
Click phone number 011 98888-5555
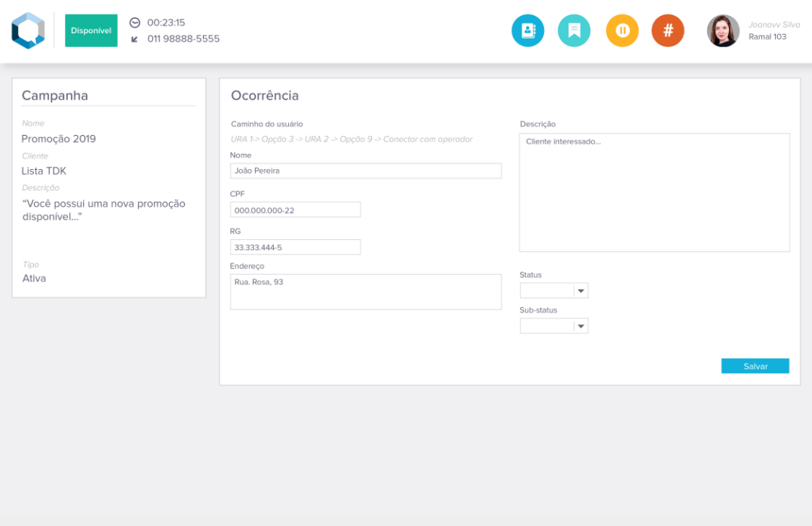coord(183,38)
